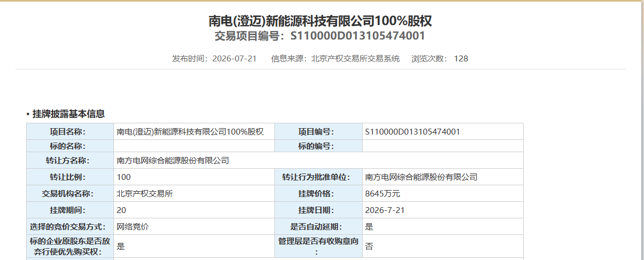Select the 竞价交易方式 value 网络竞价
This screenshot has height=260, width=644.
coord(133,227)
